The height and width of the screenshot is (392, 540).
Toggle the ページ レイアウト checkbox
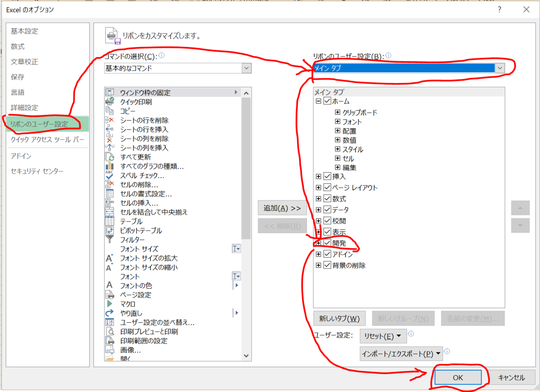coord(327,187)
